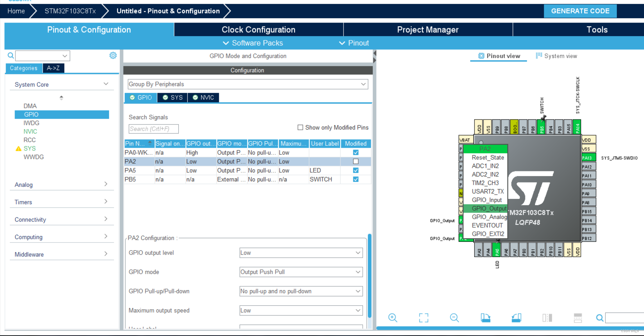Click pin PB12 on the chip

pos(589,238)
